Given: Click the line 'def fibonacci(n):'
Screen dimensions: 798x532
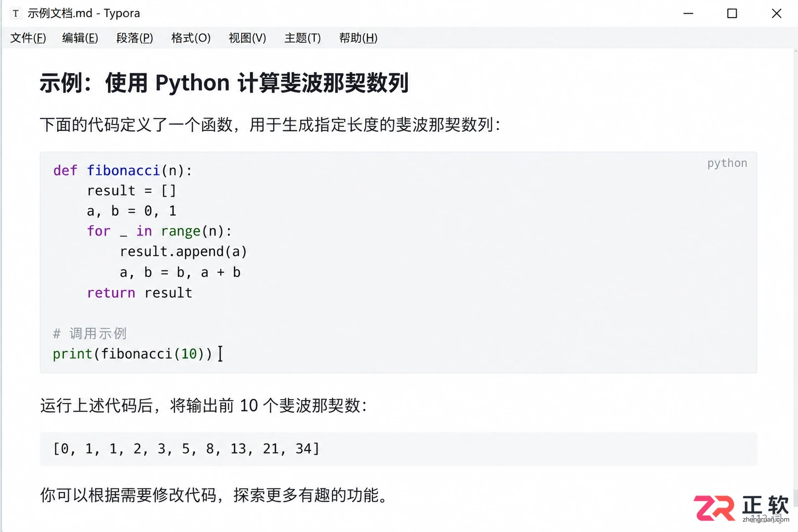Looking at the screenshot, I should [x=122, y=170].
